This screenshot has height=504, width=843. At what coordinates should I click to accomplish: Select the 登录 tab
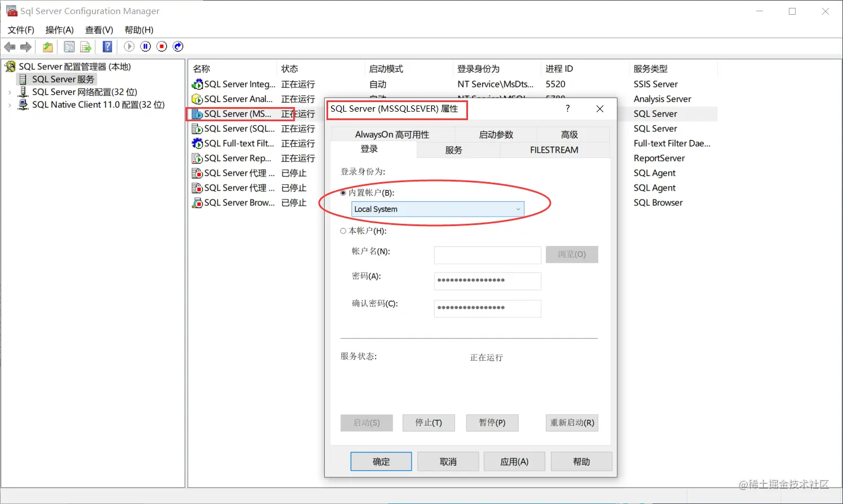pyautogui.click(x=369, y=149)
